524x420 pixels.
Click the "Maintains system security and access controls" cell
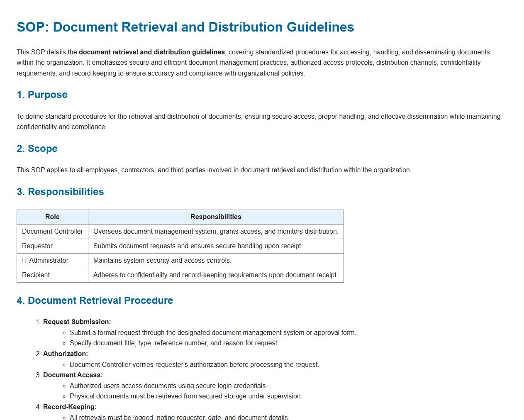162,261
